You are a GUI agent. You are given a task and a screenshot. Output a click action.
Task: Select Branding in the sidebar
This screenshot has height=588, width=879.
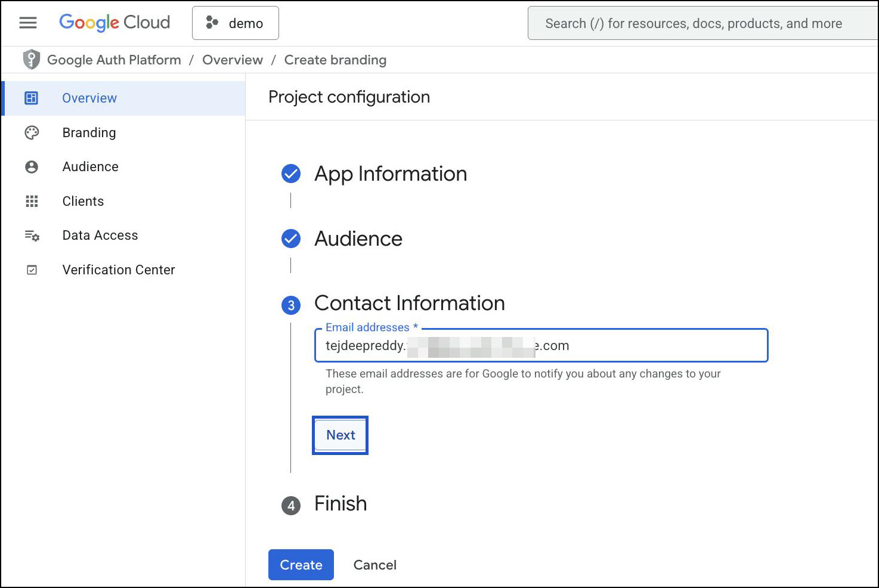point(89,132)
